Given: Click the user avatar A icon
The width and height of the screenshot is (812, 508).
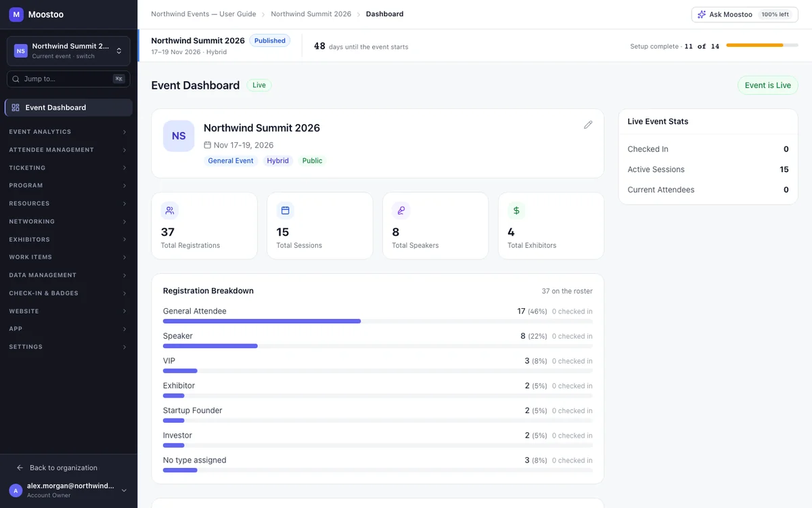Looking at the screenshot, I should click(16, 490).
